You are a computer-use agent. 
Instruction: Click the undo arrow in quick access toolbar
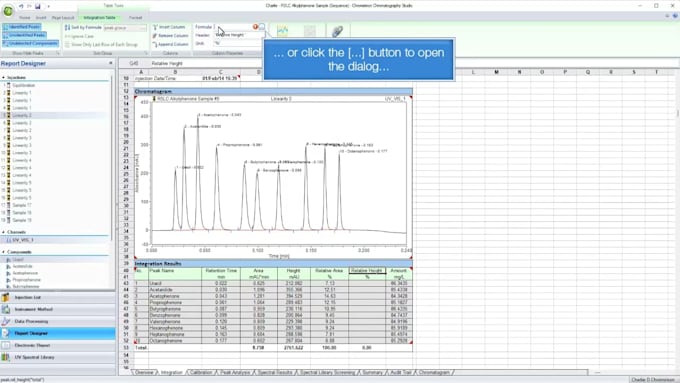pyautogui.click(x=21, y=6)
